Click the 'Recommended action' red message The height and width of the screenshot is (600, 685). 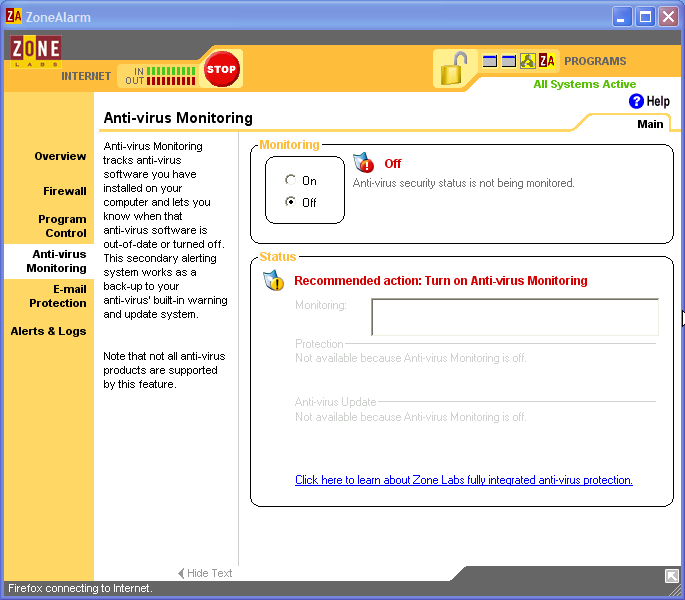(440, 281)
